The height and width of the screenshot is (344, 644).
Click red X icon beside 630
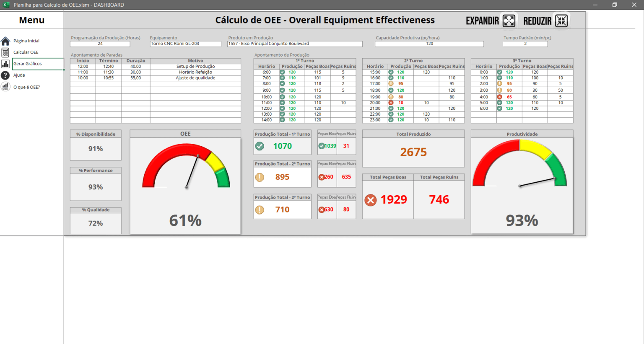click(x=321, y=210)
